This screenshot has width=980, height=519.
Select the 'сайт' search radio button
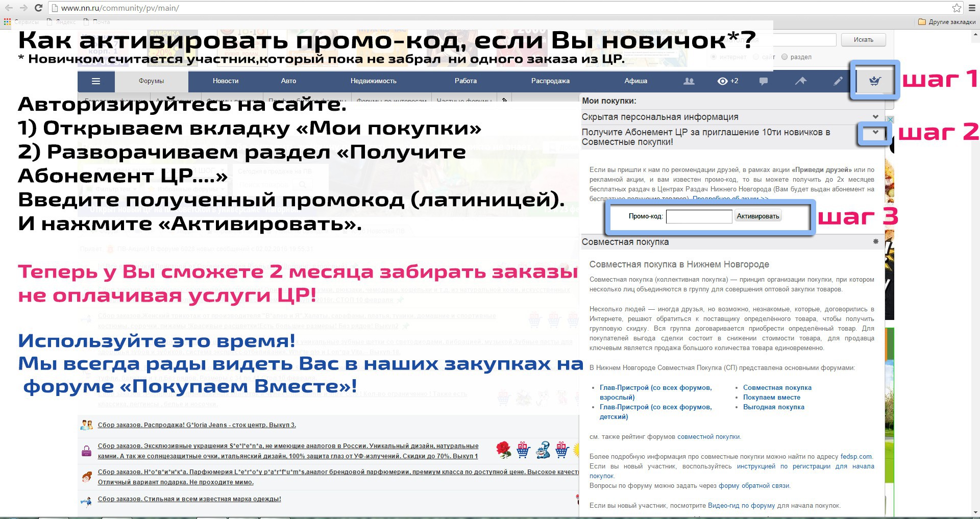(x=755, y=57)
